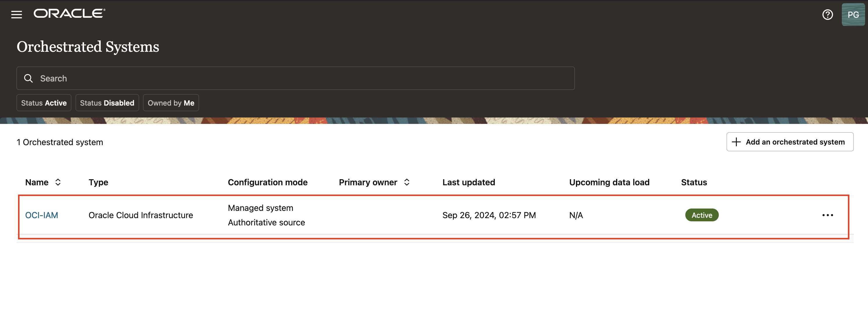Open the hamburger navigation menu
This screenshot has width=868, height=324.
point(16,15)
